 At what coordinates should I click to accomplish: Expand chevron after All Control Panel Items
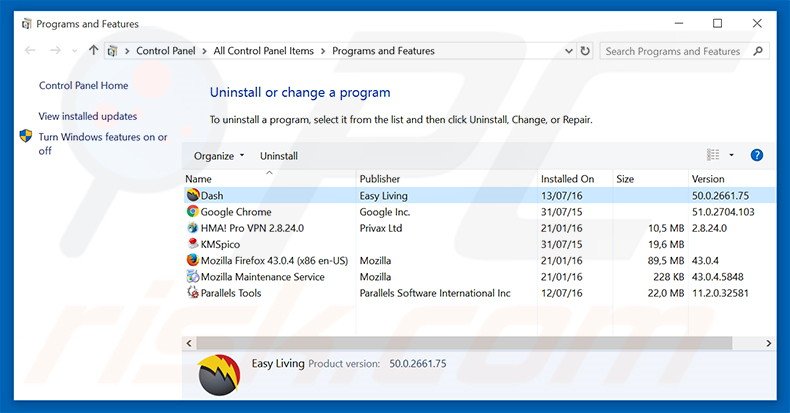[322, 51]
